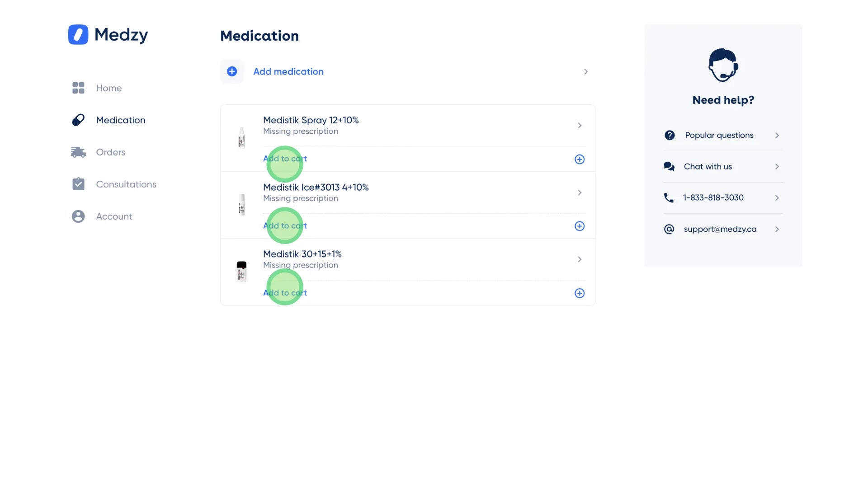
Task: Expand the Medistik Spray 12+10% details chevron
Action: coord(579,126)
